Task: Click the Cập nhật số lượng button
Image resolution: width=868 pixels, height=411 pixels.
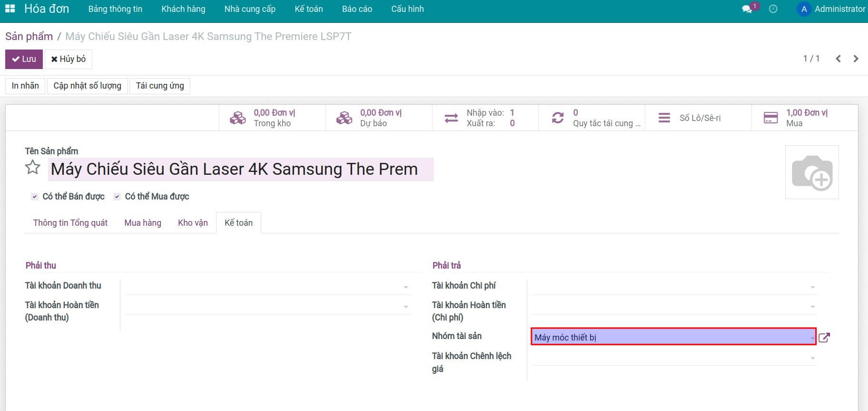Action: [x=87, y=86]
